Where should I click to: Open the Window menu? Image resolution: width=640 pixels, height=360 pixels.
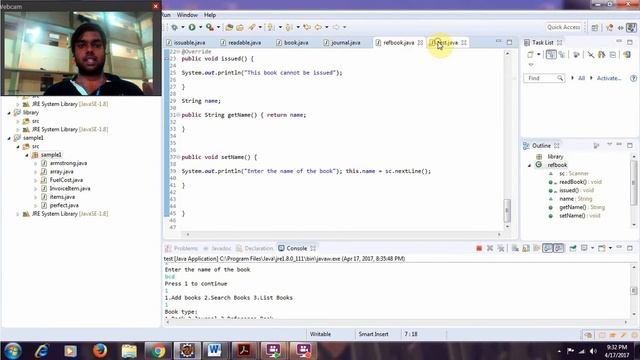pos(187,15)
